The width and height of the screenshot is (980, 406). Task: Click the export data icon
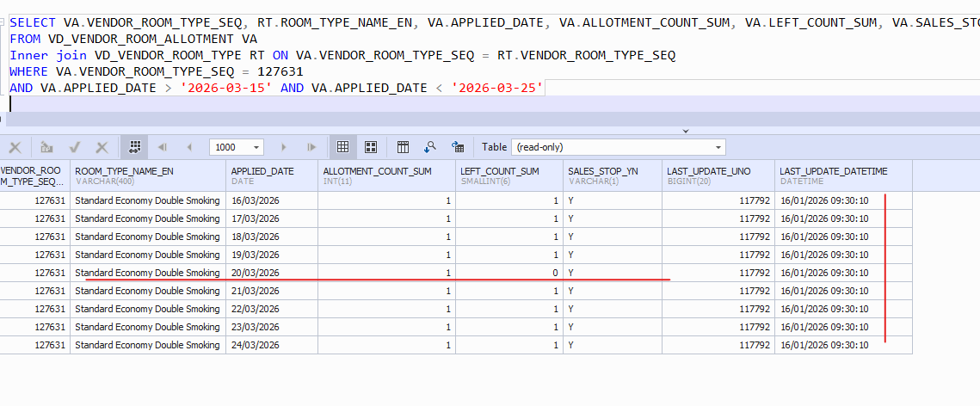click(x=458, y=147)
